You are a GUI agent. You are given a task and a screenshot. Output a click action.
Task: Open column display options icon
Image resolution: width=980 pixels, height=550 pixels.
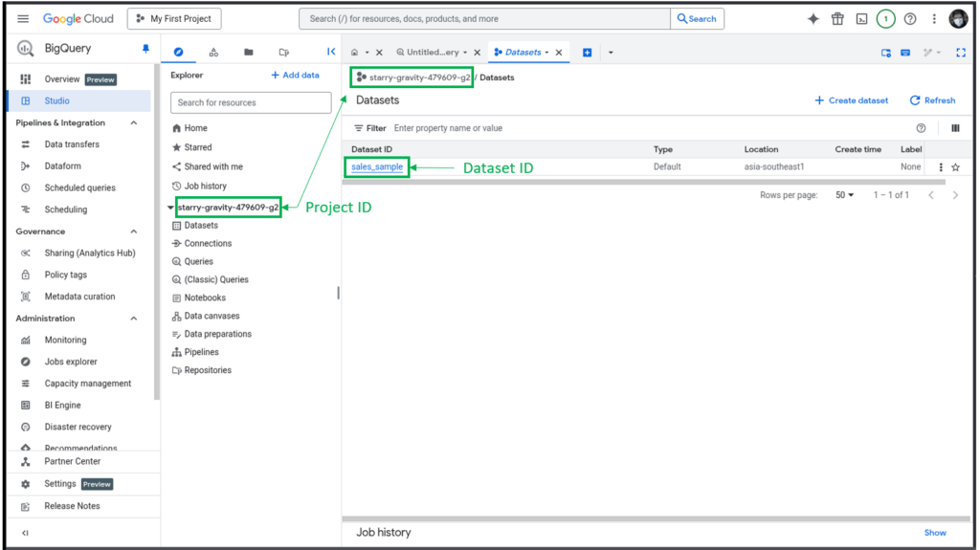(x=956, y=128)
